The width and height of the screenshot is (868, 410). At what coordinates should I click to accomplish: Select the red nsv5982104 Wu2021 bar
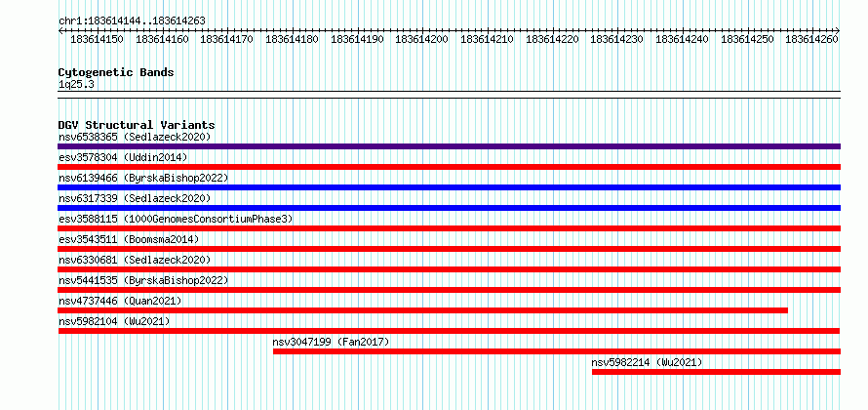tap(449, 331)
